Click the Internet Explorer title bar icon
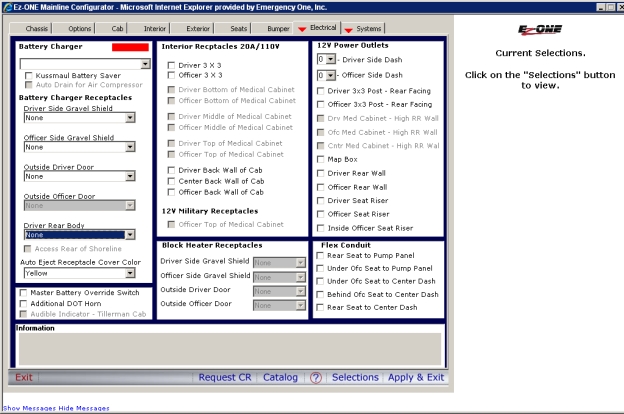 pyautogui.click(x=7, y=7)
